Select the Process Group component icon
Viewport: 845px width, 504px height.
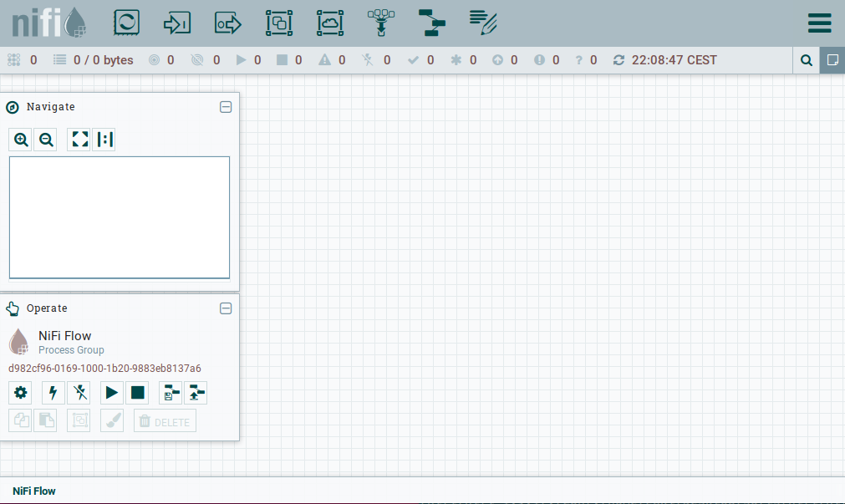tap(279, 23)
